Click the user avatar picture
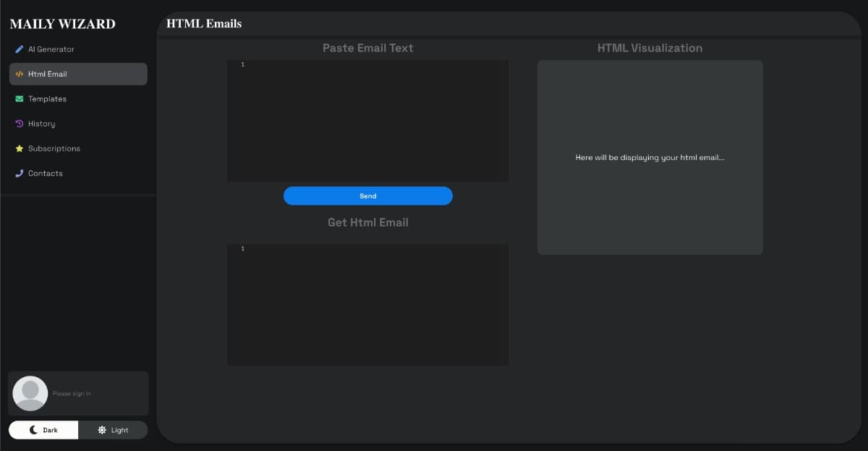 30,393
